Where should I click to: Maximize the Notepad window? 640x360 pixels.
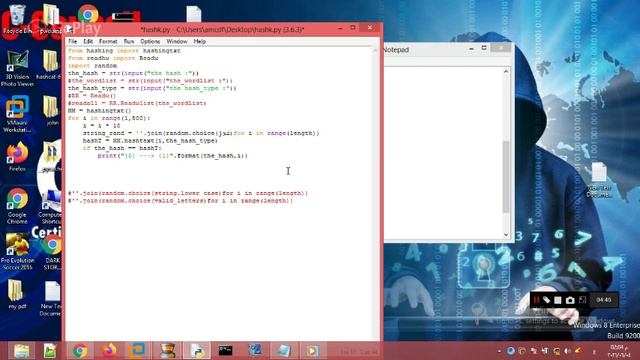(484, 48)
